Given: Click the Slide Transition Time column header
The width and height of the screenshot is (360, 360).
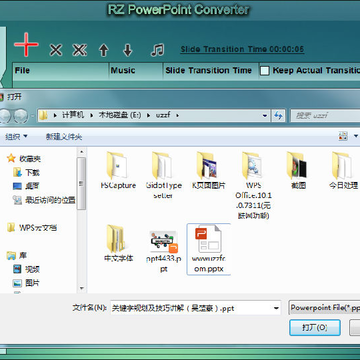Looking at the screenshot, I should [211, 71].
